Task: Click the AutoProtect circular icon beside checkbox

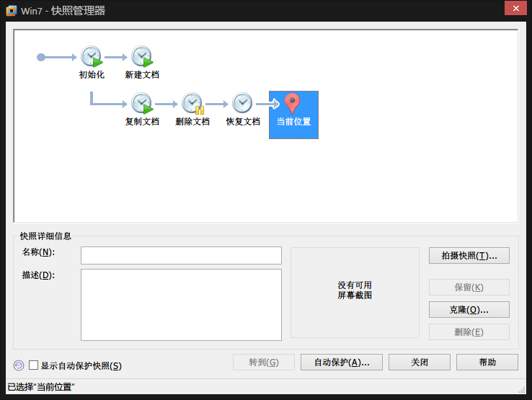Action: (19, 365)
